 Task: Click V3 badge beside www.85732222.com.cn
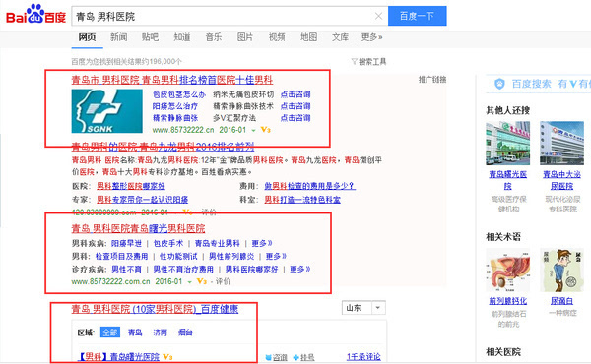(202, 281)
